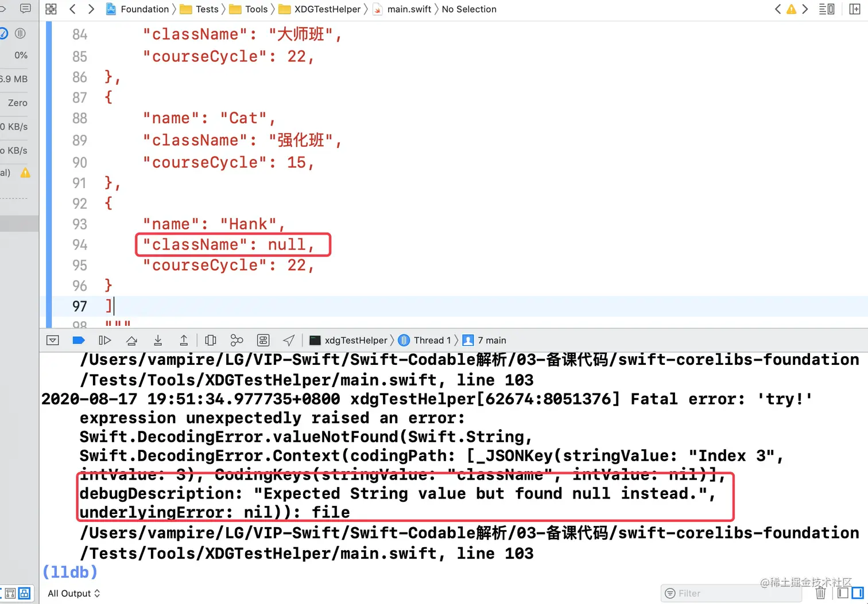Viewport: 868px width, 604px height.
Task: Open Debug Memory Graph
Action: point(237,340)
